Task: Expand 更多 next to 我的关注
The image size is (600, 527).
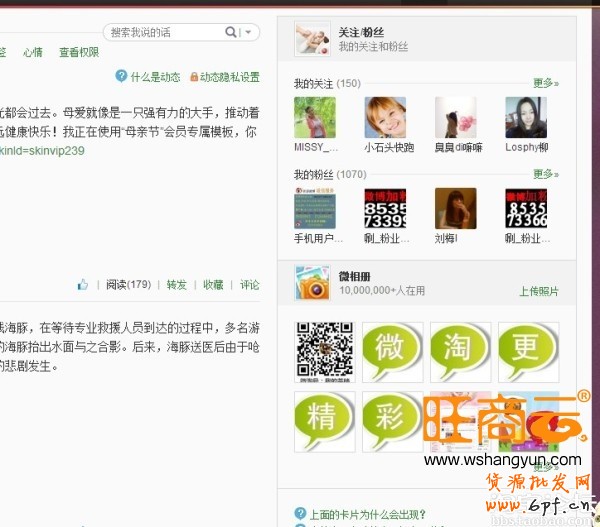Action: (545, 83)
